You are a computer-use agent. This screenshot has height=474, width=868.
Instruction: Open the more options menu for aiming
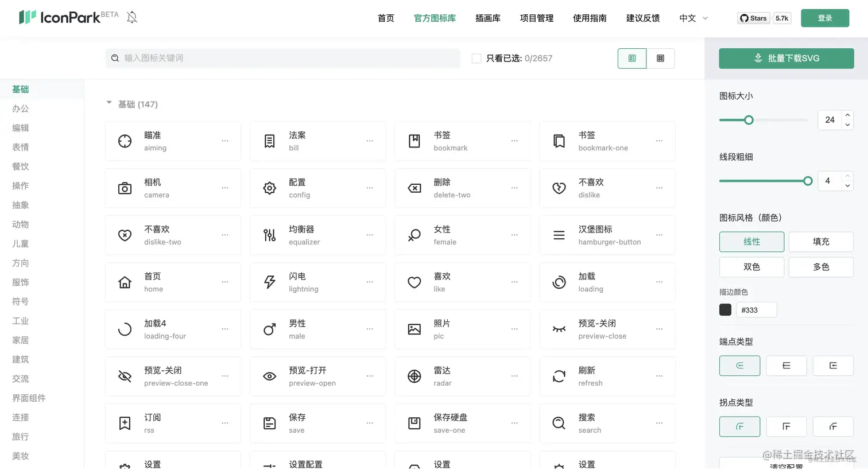[225, 141]
